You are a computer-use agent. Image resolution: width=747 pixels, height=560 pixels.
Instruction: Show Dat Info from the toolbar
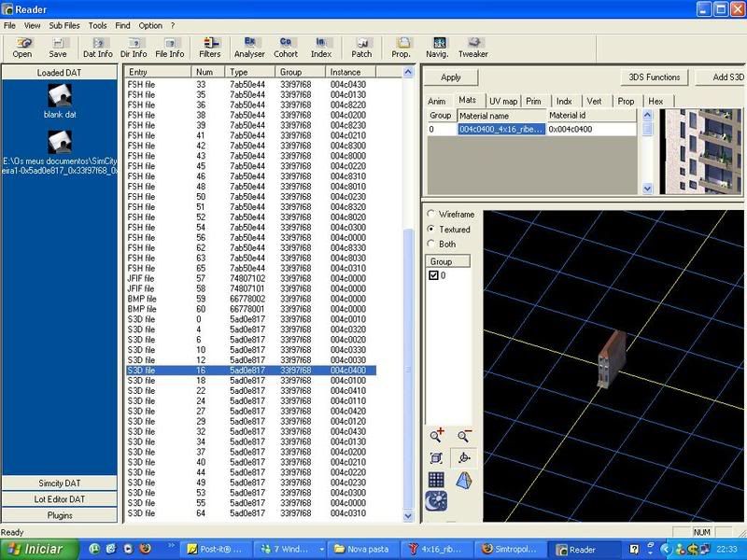click(x=98, y=48)
